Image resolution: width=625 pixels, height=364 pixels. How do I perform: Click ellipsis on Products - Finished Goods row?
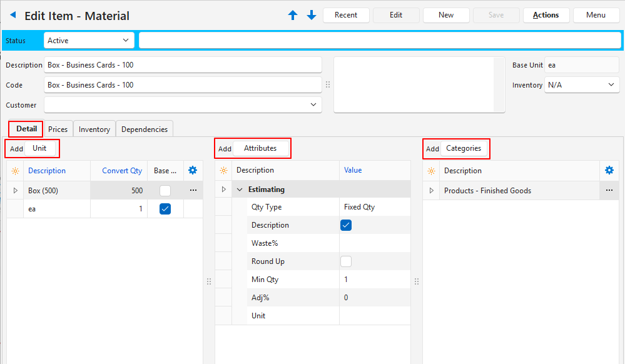coord(609,190)
